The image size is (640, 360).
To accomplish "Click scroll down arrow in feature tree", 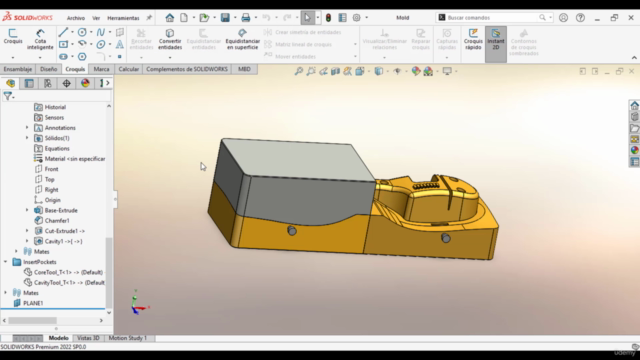I will [109, 313].
